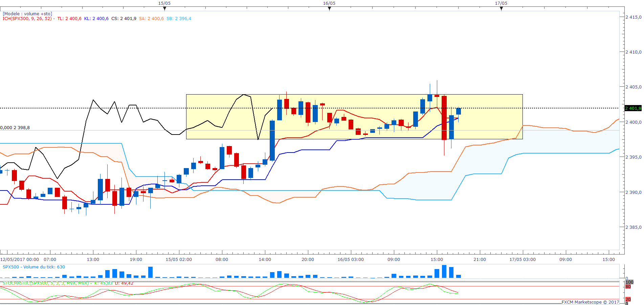
Task: Click the 2 395,0 price axis label
Action: pyautogui.click(x=633, y=157)
